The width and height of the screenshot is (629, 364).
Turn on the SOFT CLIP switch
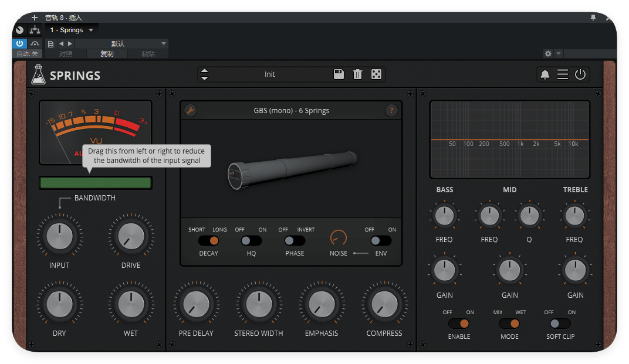click(x=560, y=324)
